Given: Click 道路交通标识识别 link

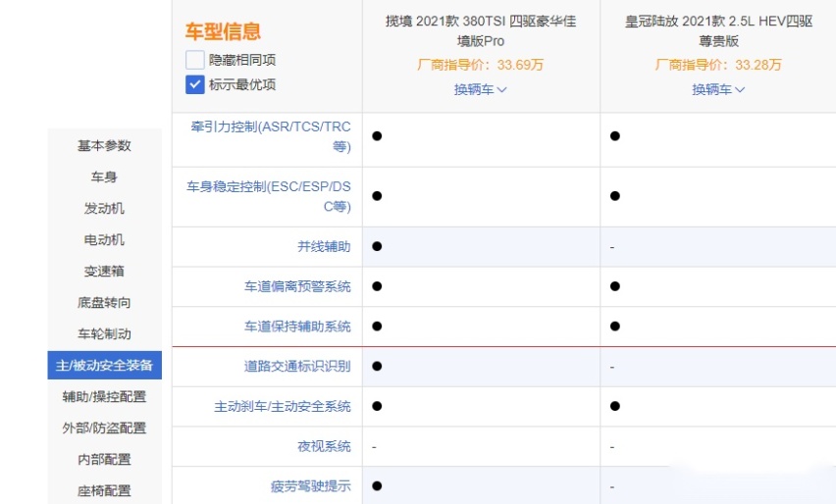Looking at the screenshot, I should 297,366.
